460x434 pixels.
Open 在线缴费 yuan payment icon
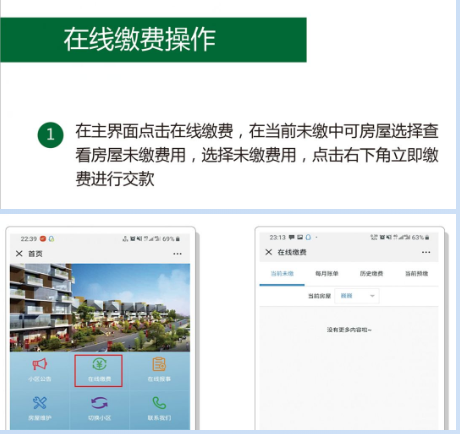tap(99, 364)
